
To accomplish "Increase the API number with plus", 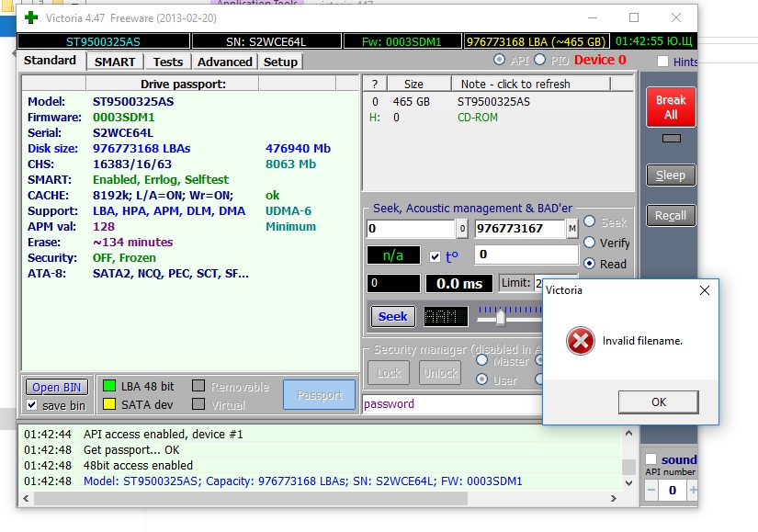I will pyautogui.click(x=693, y=491).
